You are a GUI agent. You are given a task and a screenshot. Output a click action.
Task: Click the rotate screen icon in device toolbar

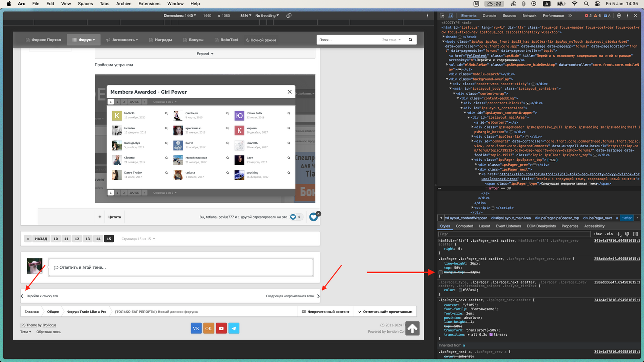[289, 16]
